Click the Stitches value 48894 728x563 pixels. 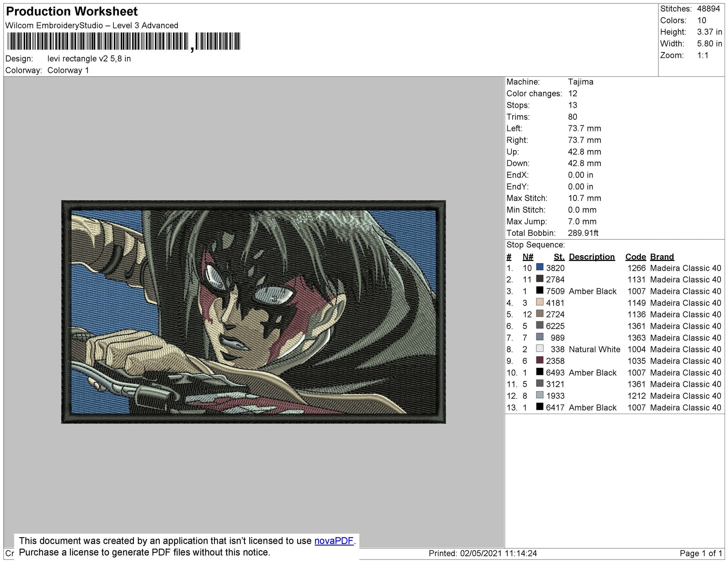tap(708, 9)
